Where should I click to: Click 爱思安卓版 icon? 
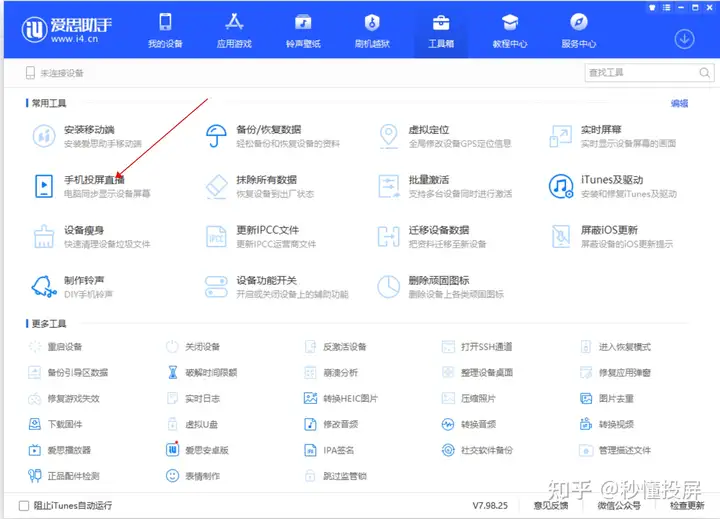[x=172, y=449]
